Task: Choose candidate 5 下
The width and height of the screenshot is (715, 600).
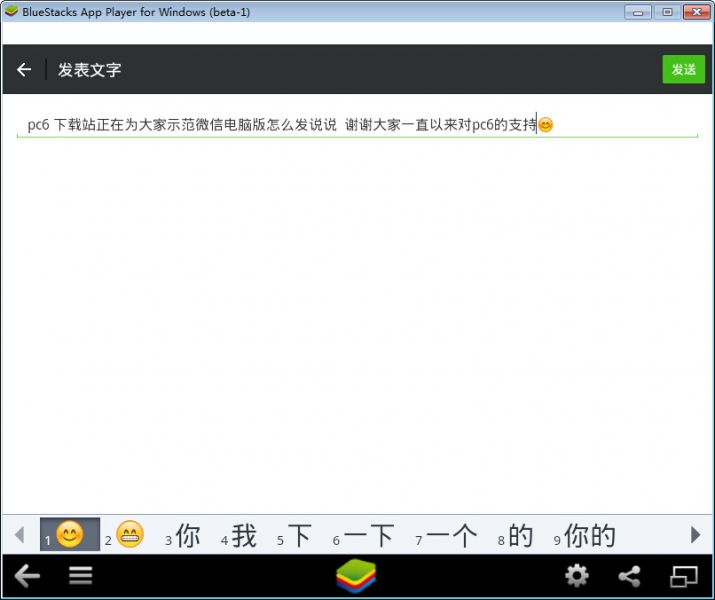Action: point(294,535)
